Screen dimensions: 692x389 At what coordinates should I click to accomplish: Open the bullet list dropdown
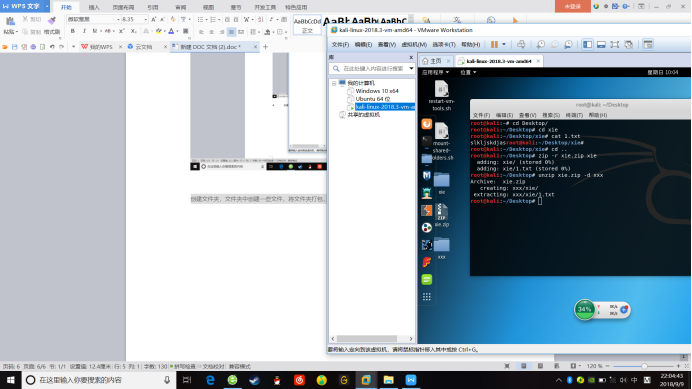[x=206, y=19]
